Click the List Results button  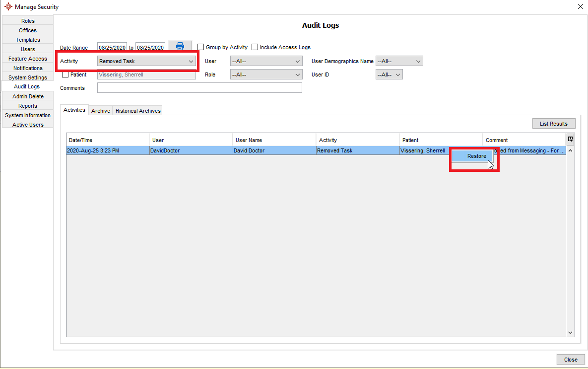point(553,124)
